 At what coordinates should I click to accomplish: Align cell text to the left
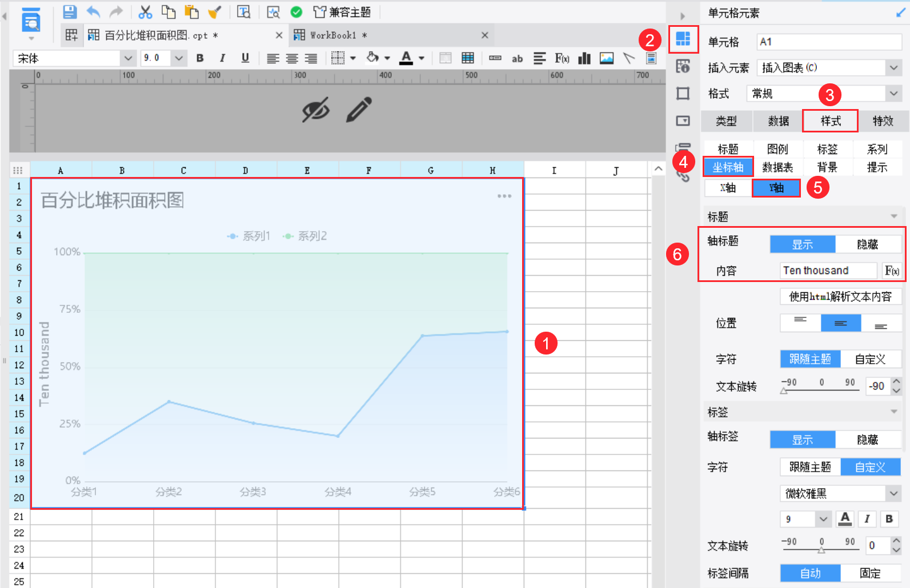click(x=274, y=58)
